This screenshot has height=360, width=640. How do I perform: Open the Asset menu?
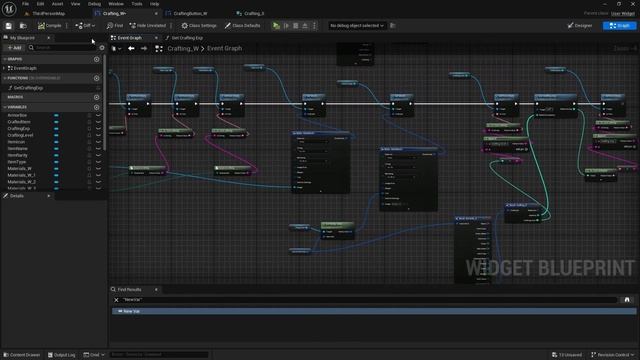click(x=57, y=4)
